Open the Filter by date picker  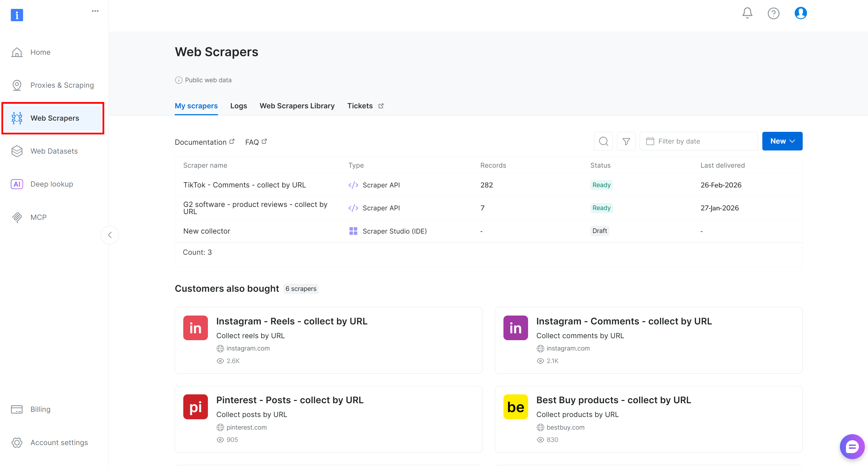pyautogui.click(x=698, y=141)
